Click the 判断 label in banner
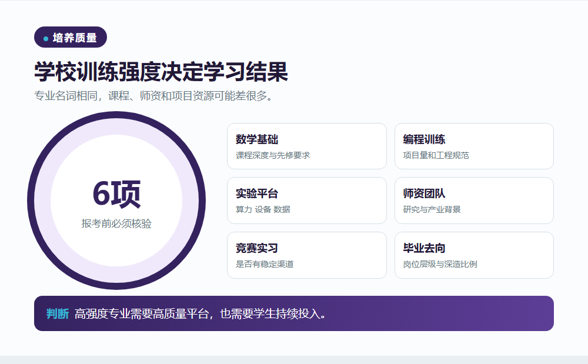This screenshot has height=364, width=588. [58, 314]
